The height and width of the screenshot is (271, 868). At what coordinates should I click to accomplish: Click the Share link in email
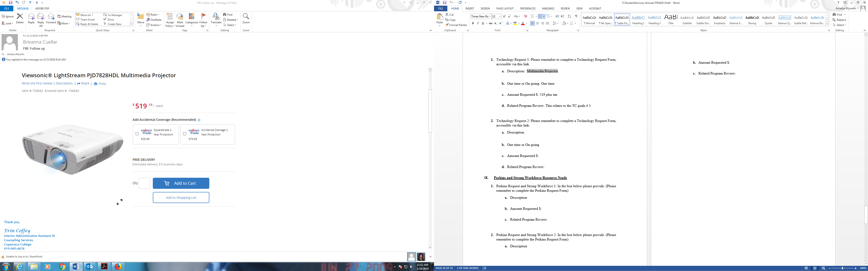(x=83, y=84)
